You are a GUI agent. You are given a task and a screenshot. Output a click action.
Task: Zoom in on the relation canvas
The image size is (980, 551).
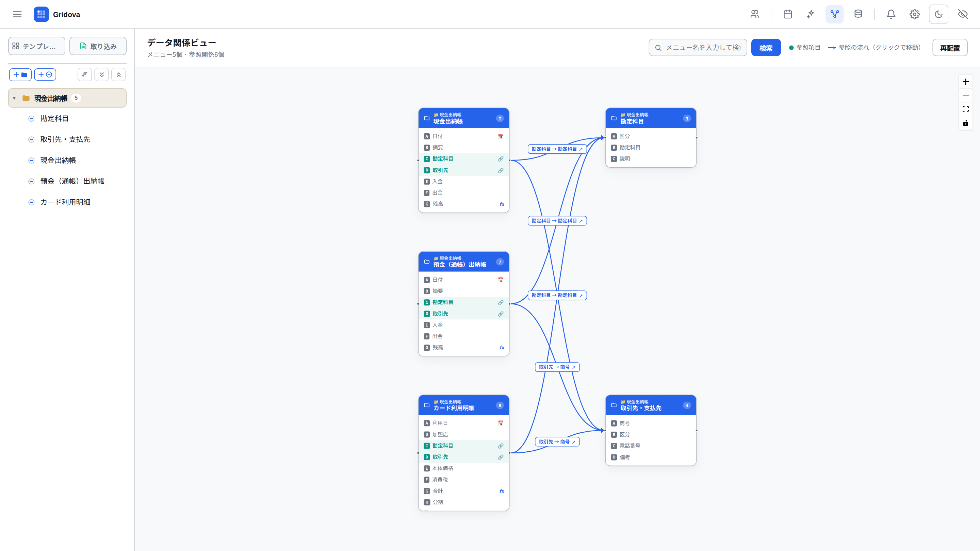coord(966,82)
